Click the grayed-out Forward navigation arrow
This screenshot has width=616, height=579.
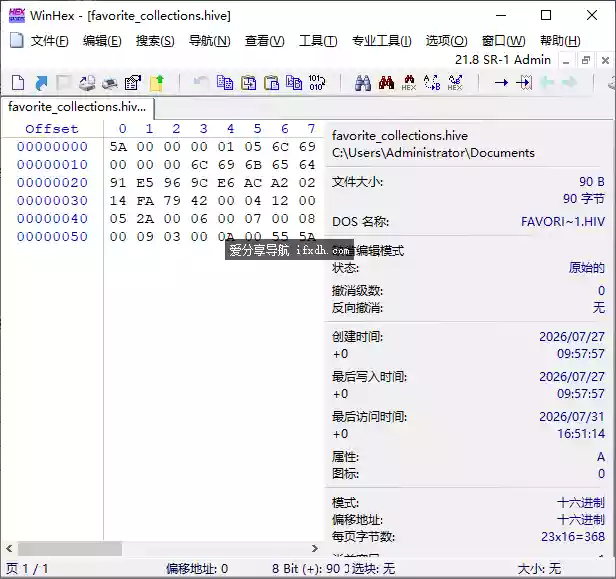click(570, 83)
